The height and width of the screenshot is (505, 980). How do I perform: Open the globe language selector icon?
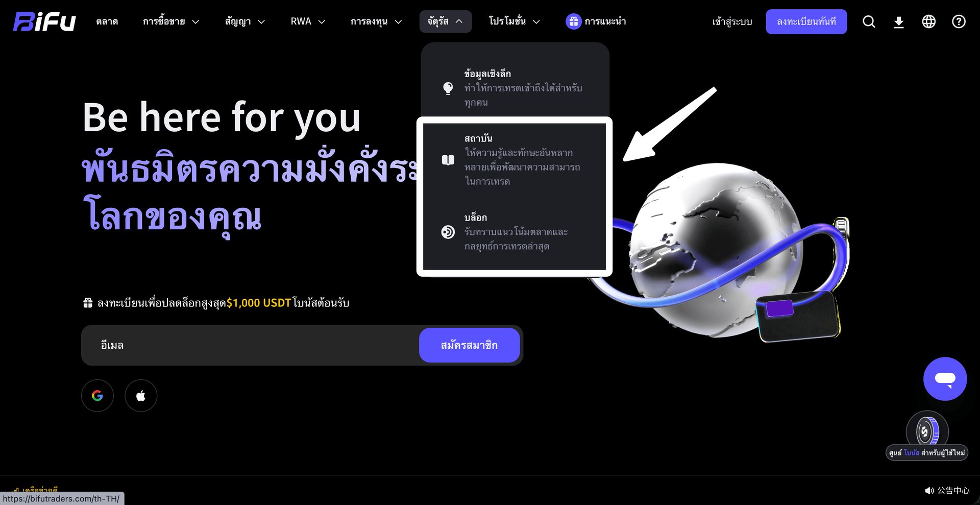(x=929, y=21)
